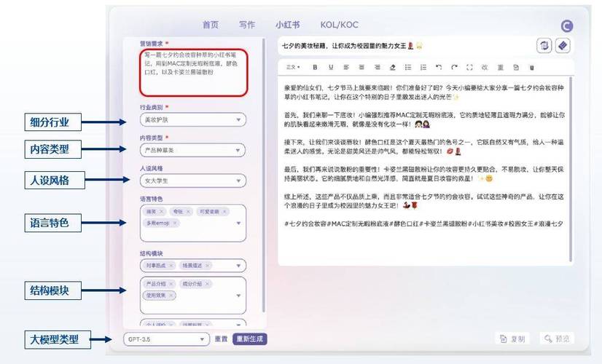Image resolution: width=602 pixels, height=364 pixels.
Task: Expand the 结构模块 dropdown containing 产品介绍
Action: click(x=238, y=296)
